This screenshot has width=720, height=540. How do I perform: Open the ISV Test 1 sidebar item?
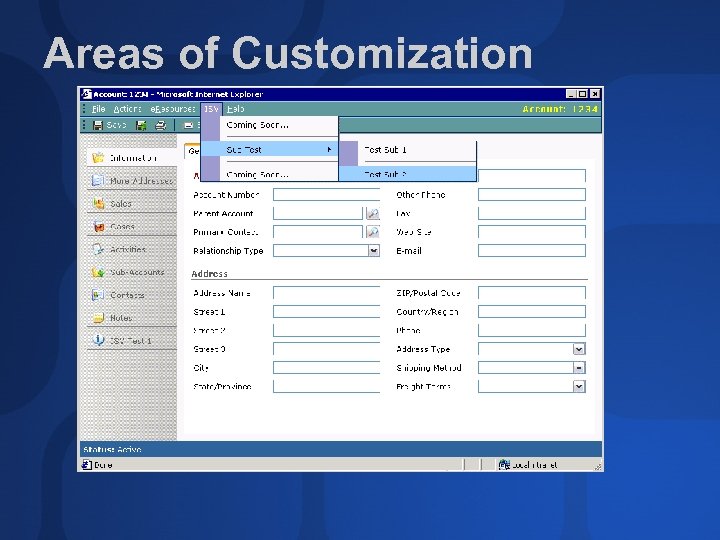pyautogui.click(x=132, y=341)
